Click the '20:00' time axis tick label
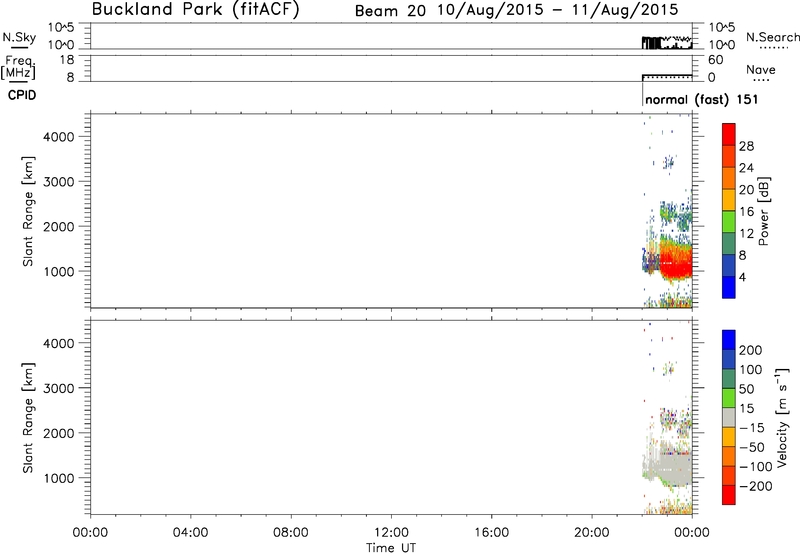 coord(592,533)
